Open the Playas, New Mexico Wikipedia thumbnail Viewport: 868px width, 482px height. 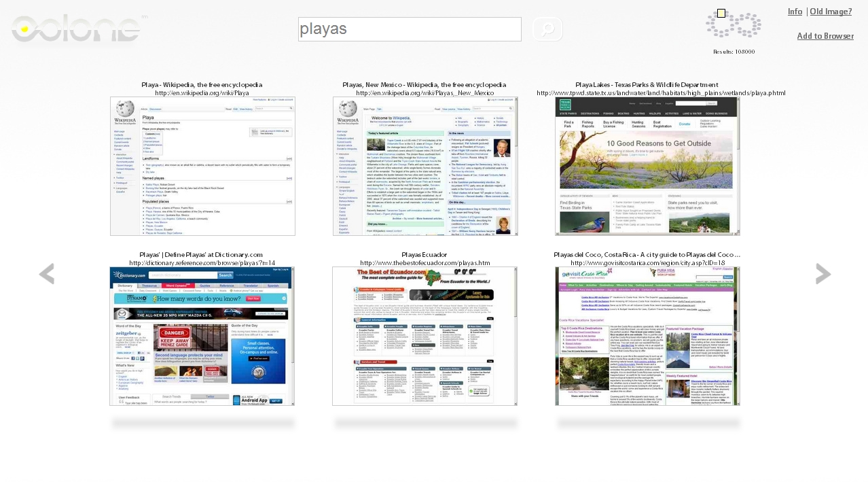425,166
